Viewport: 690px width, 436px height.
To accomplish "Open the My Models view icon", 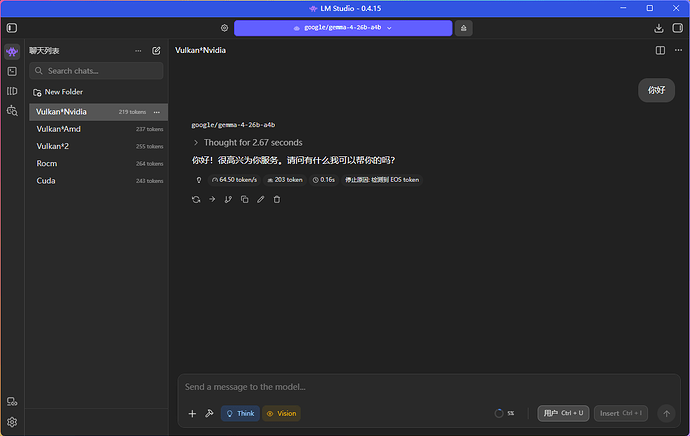I will click(12, 91).
